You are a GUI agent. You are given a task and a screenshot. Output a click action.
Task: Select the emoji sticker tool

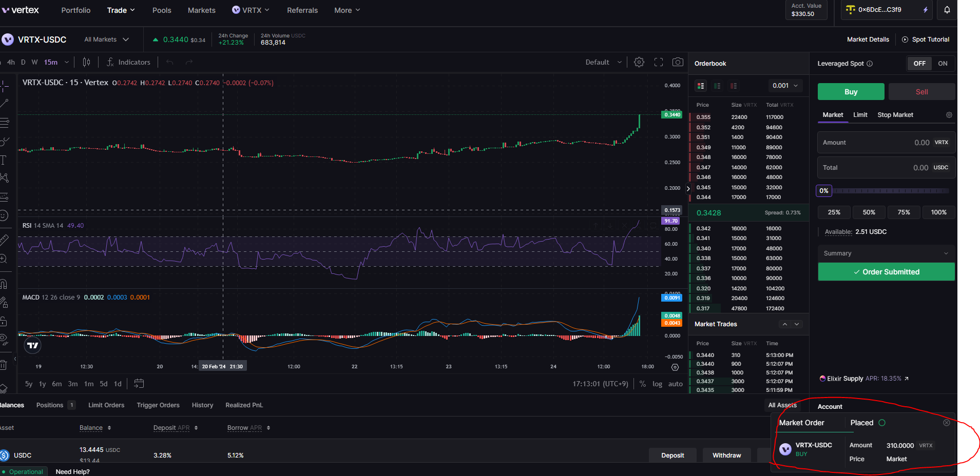point(4,215)
